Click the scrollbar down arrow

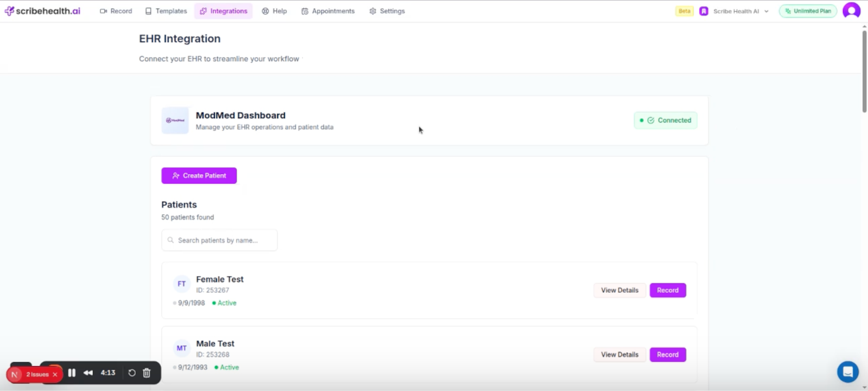(865, 387)
